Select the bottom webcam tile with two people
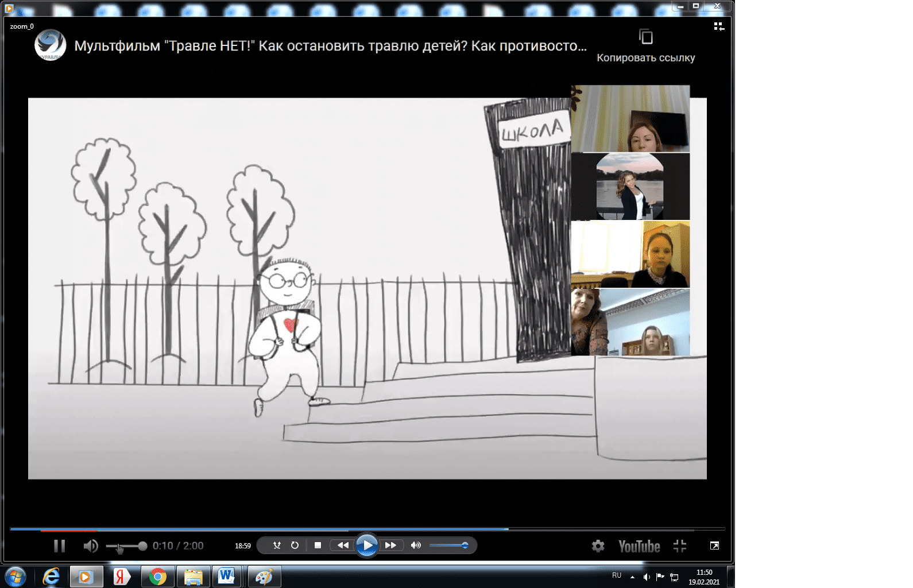The width and height of the screenshot is (913, 588). 630,322
